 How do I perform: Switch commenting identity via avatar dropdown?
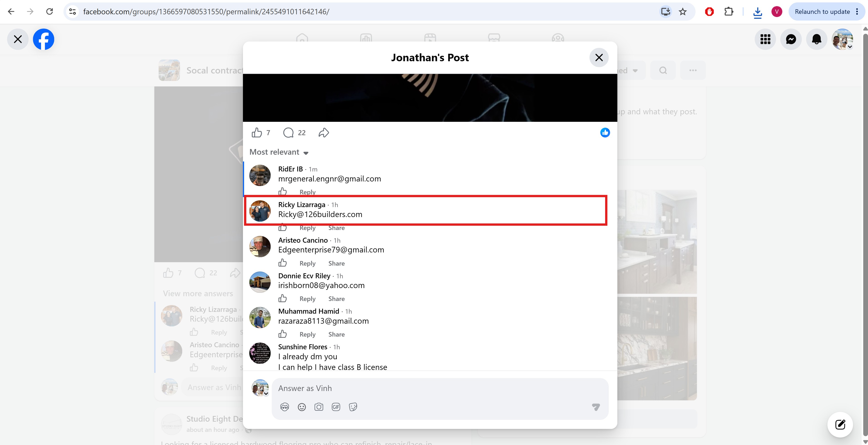click(260, 388)
